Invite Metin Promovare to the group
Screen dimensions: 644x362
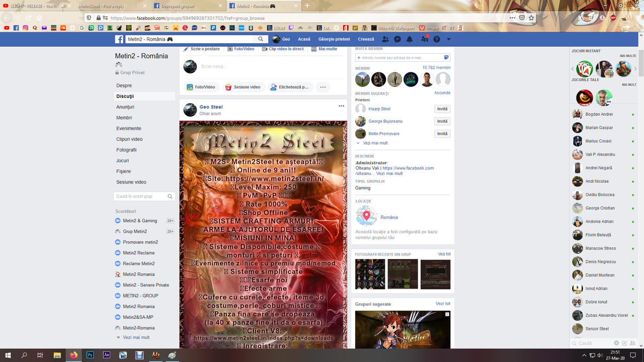(442, 134)
